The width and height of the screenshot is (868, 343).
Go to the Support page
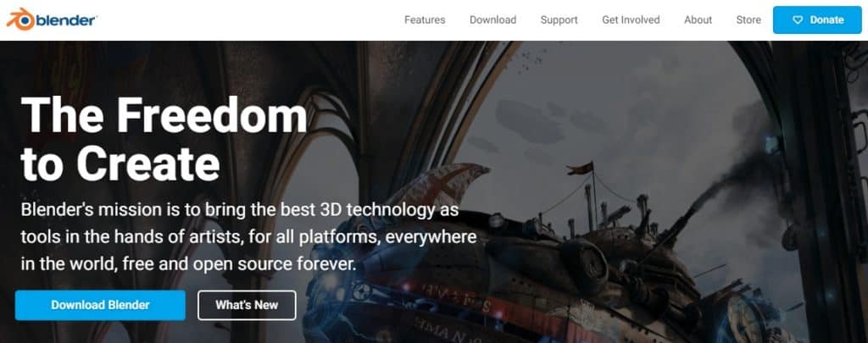(x=559, y=20)
